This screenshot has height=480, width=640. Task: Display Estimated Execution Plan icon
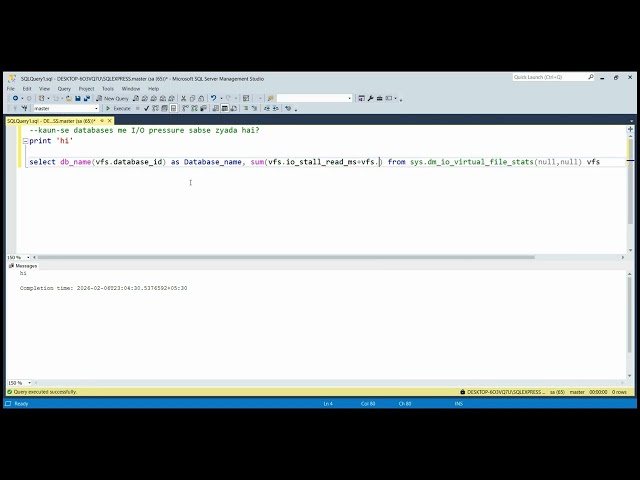coord(155,109)
